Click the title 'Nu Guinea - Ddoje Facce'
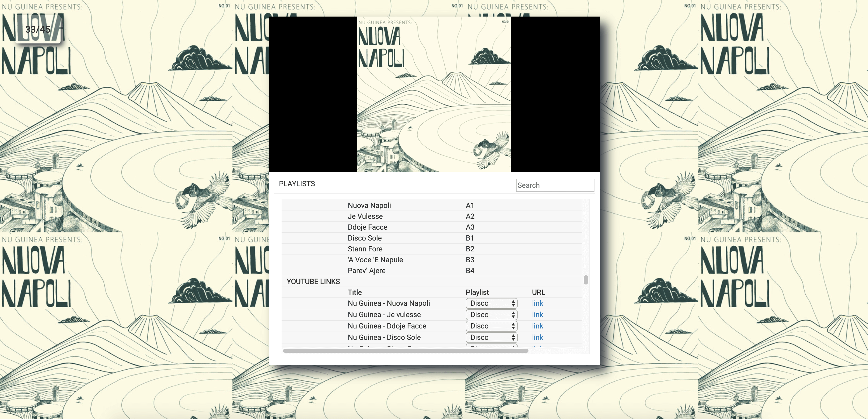The image size is (868, 419). [x=387, y=326]
